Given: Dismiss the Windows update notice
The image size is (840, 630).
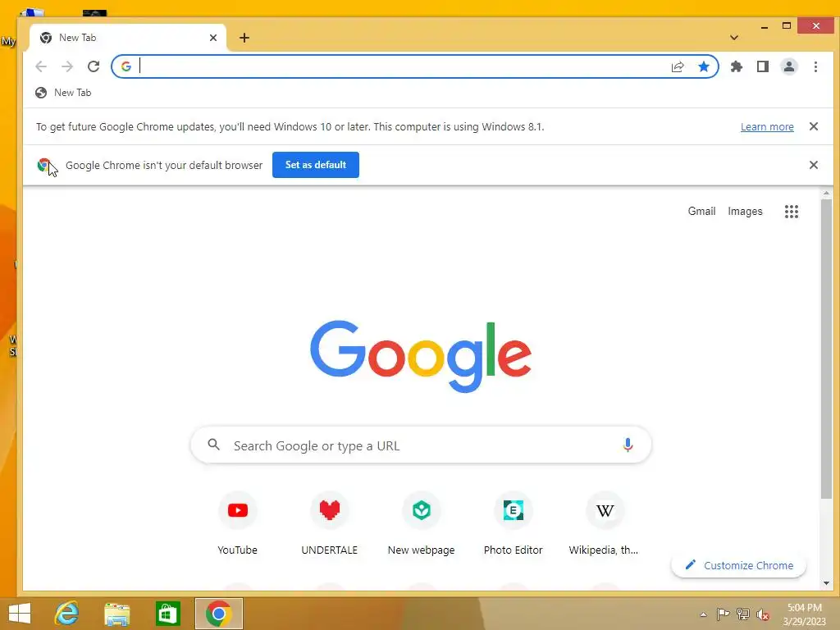Looking at the screenshot, I should pyautogui.click(x=814, y=126).
